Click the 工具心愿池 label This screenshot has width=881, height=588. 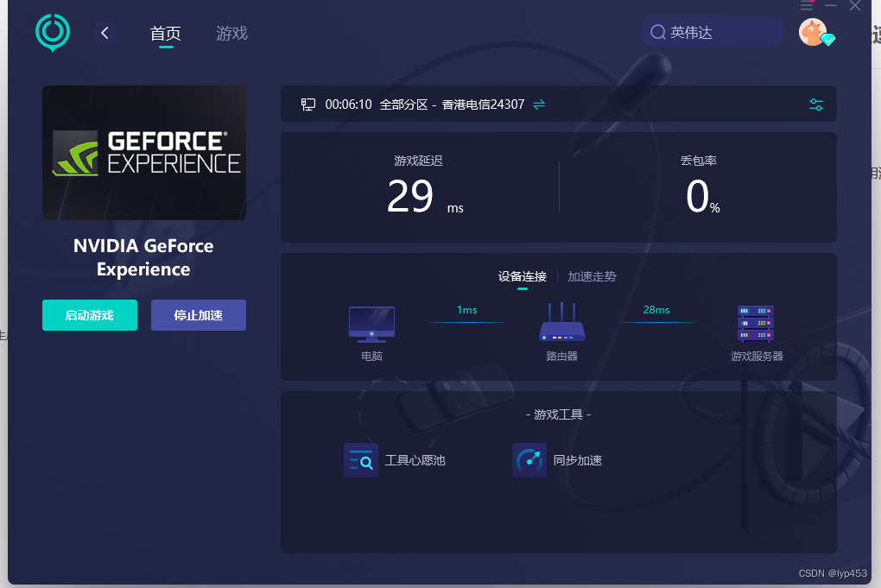[x=415, y=460]
